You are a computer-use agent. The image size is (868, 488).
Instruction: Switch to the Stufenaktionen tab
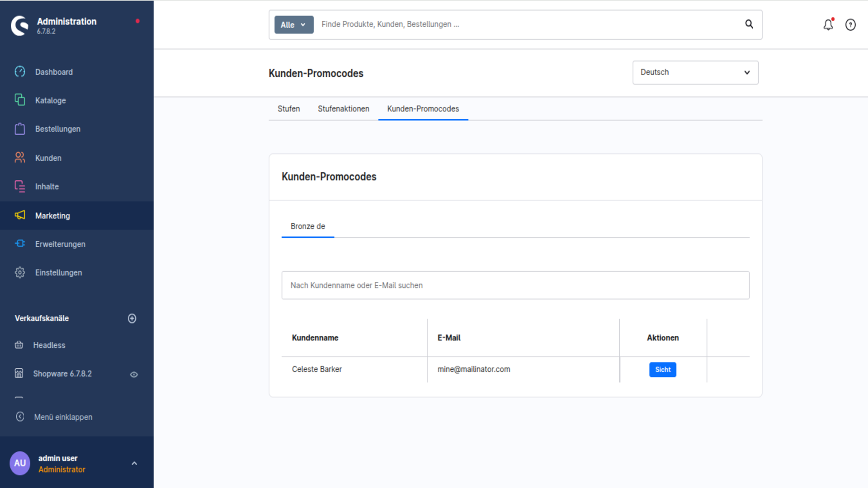point(344,109)
